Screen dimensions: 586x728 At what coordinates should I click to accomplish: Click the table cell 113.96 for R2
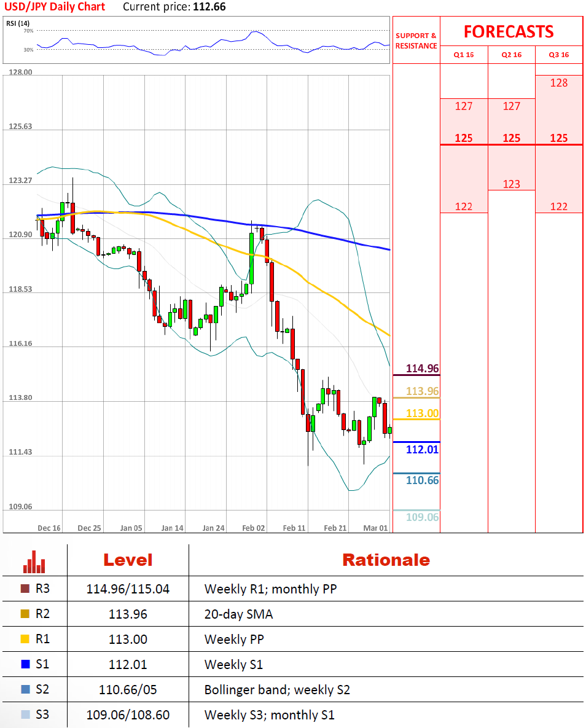click(x=128, y=614)
